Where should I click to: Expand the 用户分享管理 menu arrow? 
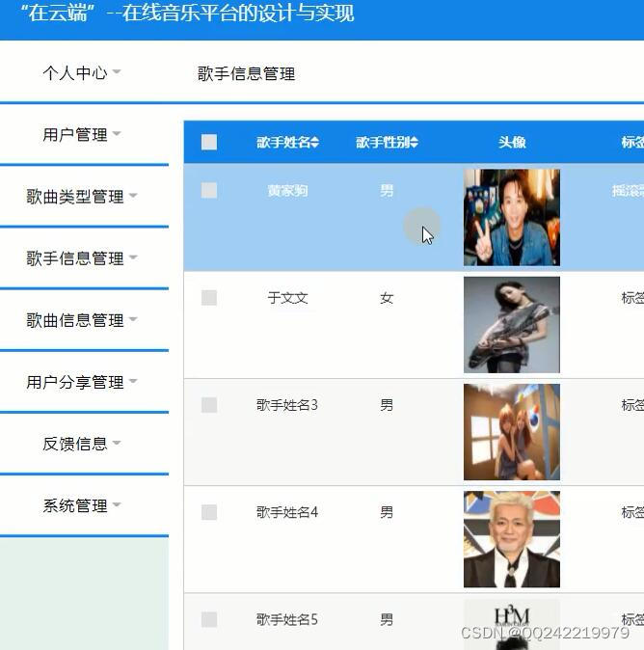tap(133, 381)
